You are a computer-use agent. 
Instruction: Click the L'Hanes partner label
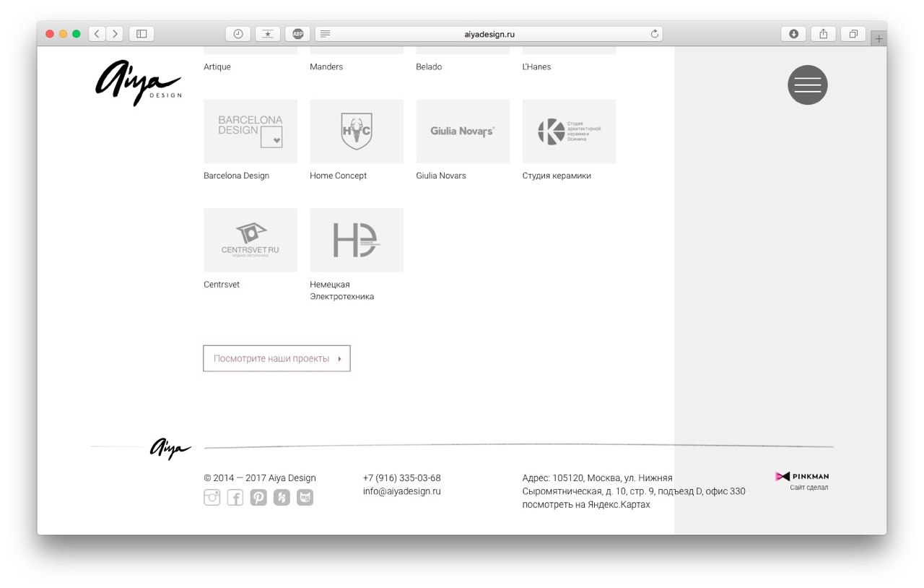(x=536, y=67)
